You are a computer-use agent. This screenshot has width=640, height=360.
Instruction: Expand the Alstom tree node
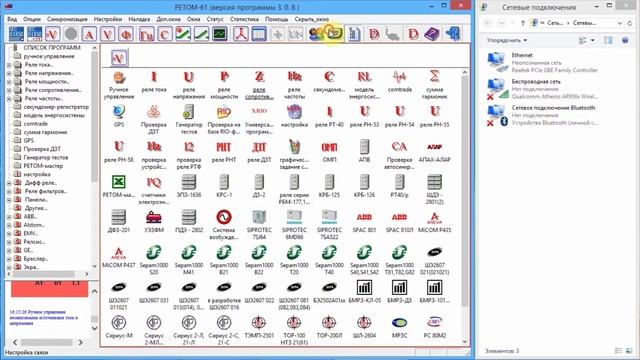coord(9,225)
